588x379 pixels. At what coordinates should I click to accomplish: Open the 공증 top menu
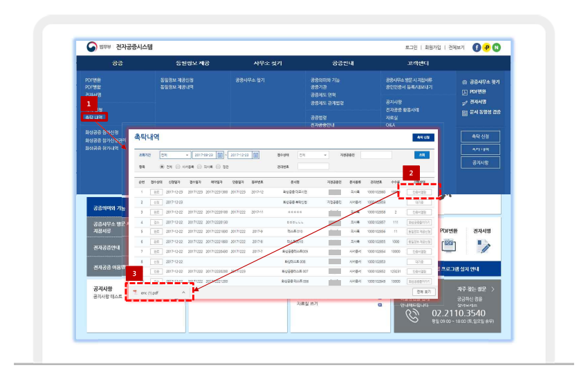pyautogui.click(x=118, y=63)
